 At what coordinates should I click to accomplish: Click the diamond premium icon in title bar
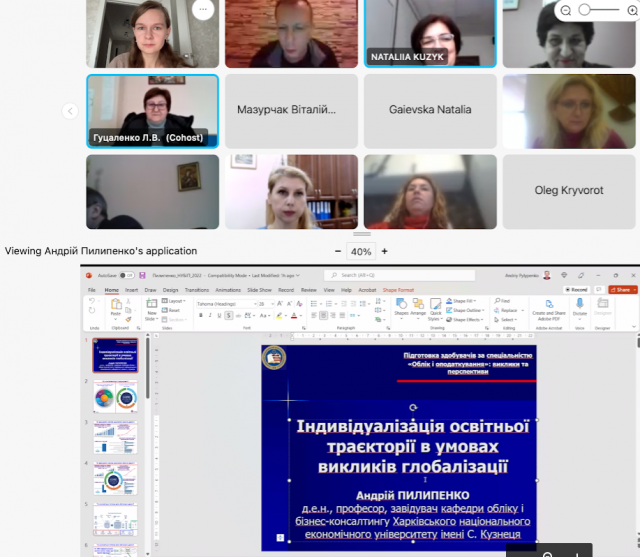564,275
